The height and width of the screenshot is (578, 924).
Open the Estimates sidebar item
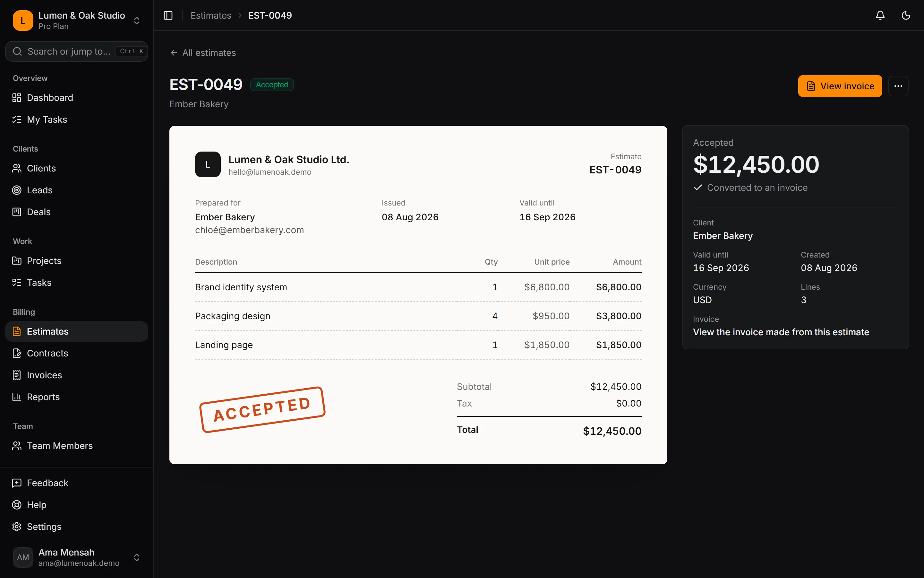coord(76,331)
